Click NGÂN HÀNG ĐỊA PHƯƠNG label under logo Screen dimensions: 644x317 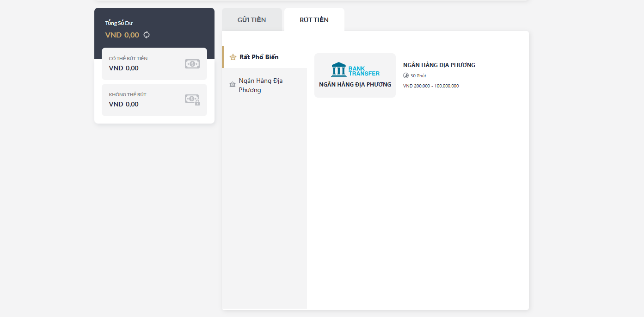tap(355, 85)
